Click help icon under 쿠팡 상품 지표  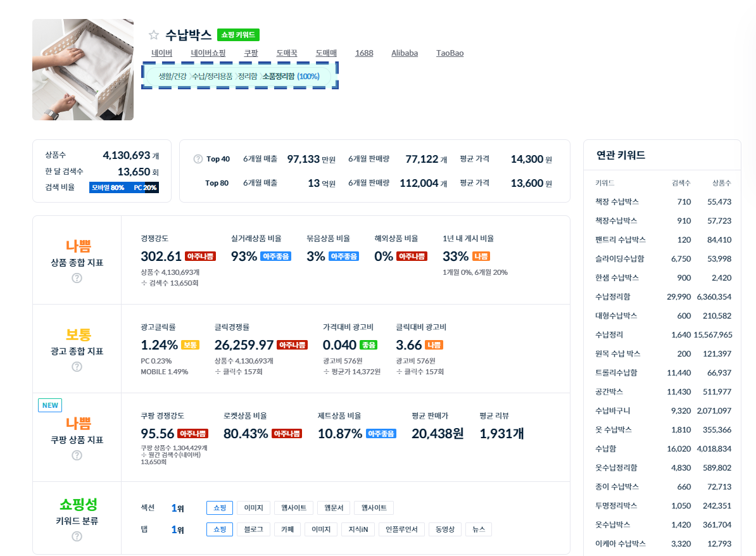coord(77,456)
